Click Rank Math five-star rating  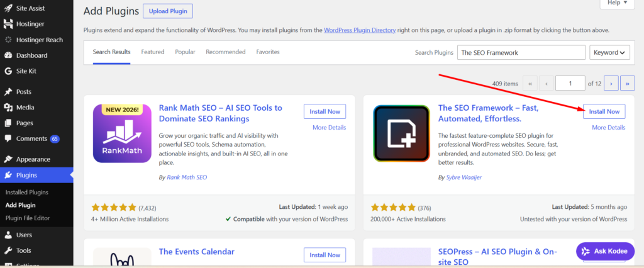click(x=114, y=207)
